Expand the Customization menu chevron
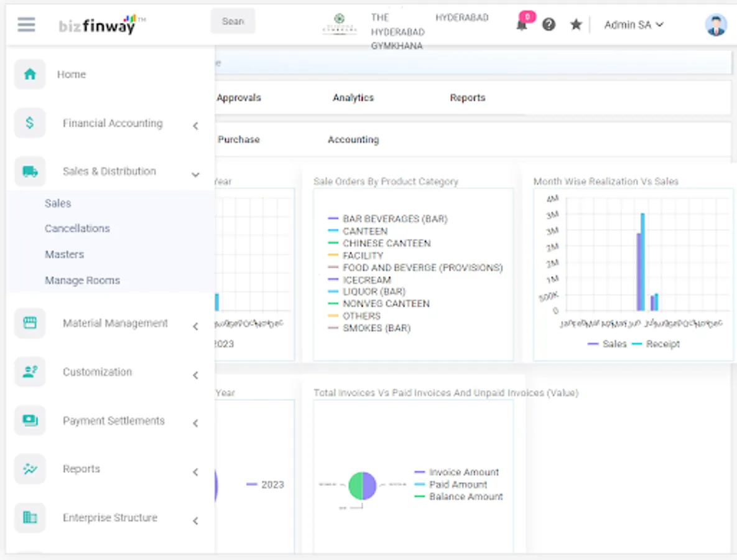Viewport: 737px width, 560px height. click(x=195, y=375)
